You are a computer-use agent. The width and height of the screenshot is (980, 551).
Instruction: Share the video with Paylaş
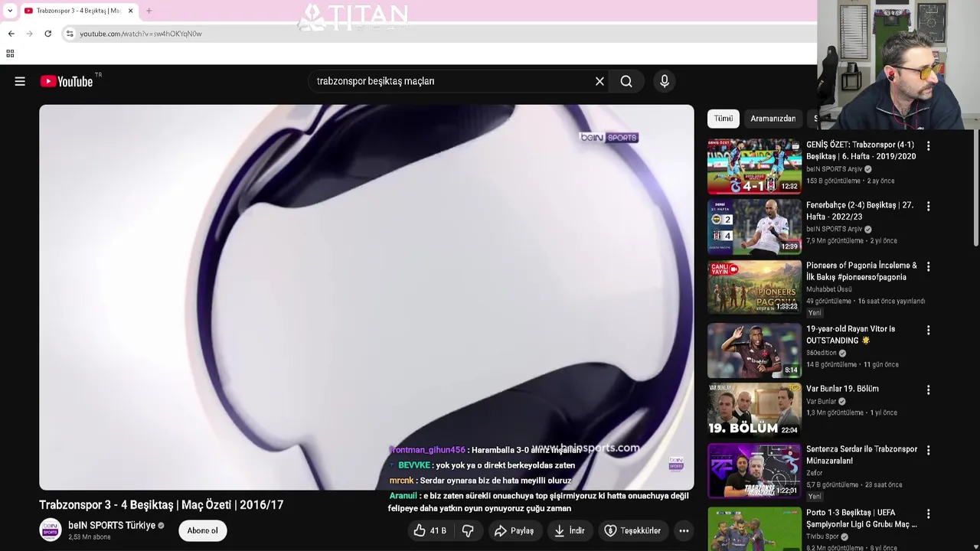point(514,530)
